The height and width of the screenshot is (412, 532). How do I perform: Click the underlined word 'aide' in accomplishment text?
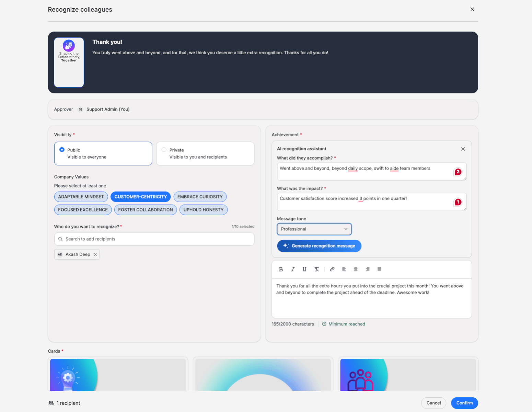pyautogui.click(x=394, y=169)
